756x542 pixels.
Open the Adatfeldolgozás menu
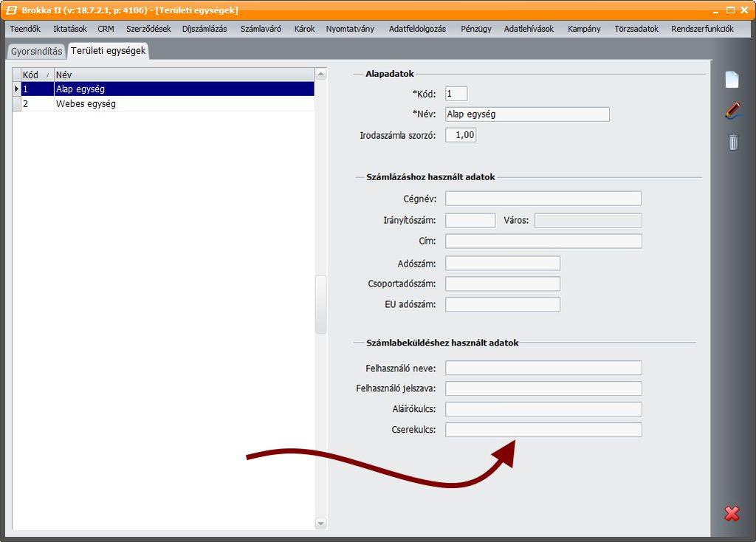click(418, 29)
